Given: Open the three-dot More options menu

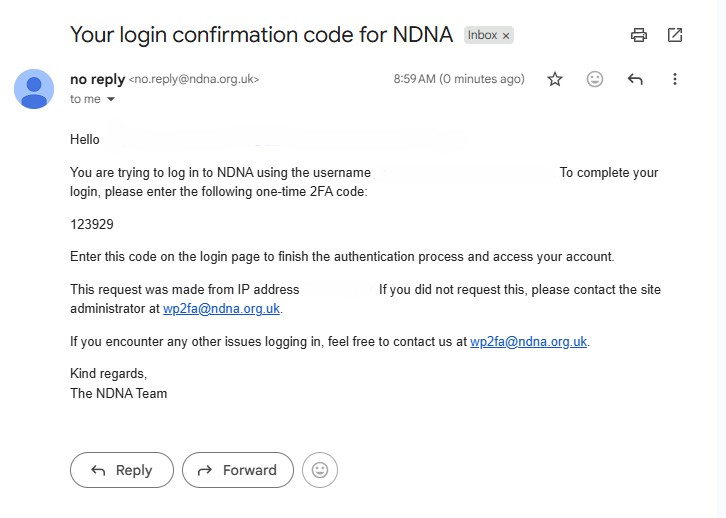Looking at the screenshot, I should pos(675,79).
